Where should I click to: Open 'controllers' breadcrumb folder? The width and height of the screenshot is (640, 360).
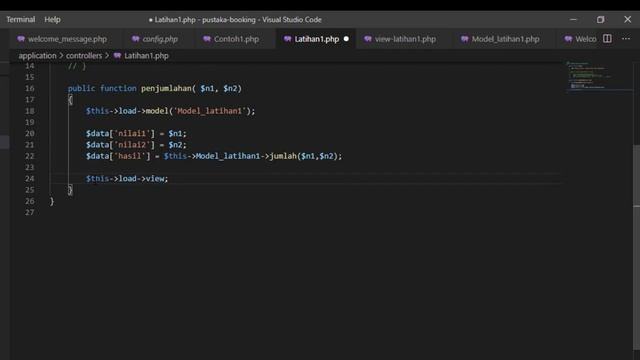84,56
